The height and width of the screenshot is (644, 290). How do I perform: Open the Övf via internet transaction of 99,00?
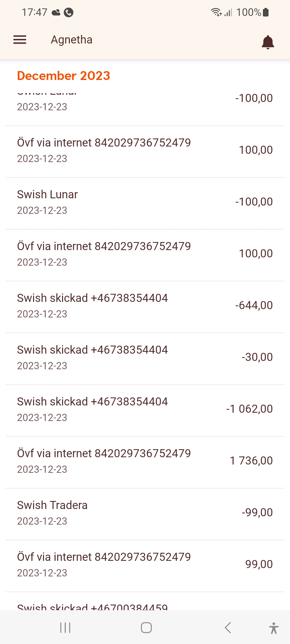[x=145, y=564]
